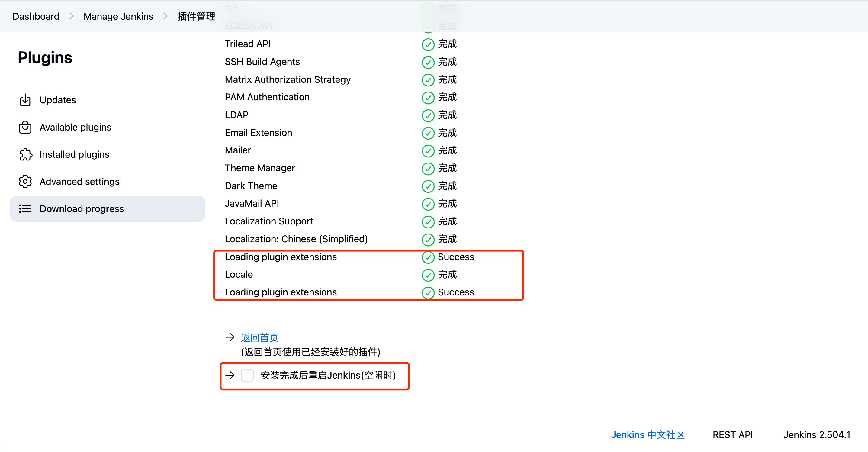Click the Jenkins 2.504.1 version button
This screenshot has width=868, height=452.
(x=817, y=435)
